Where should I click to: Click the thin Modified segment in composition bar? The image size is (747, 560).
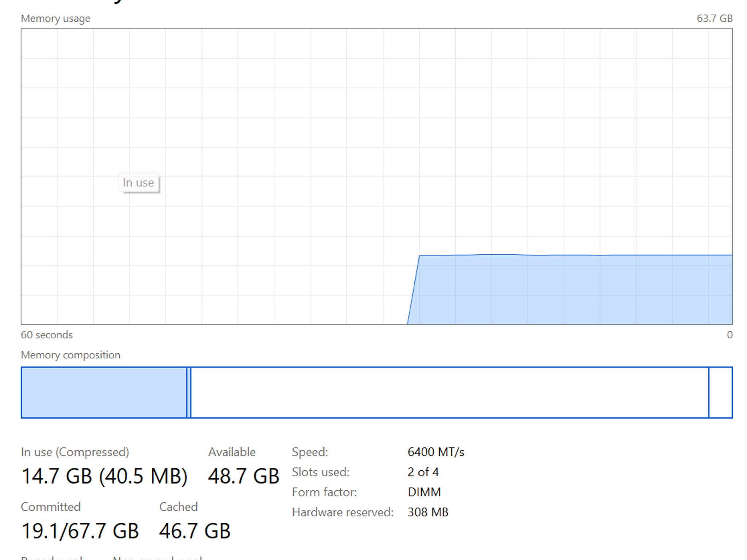pyautogui.click(x=189, y=392)
